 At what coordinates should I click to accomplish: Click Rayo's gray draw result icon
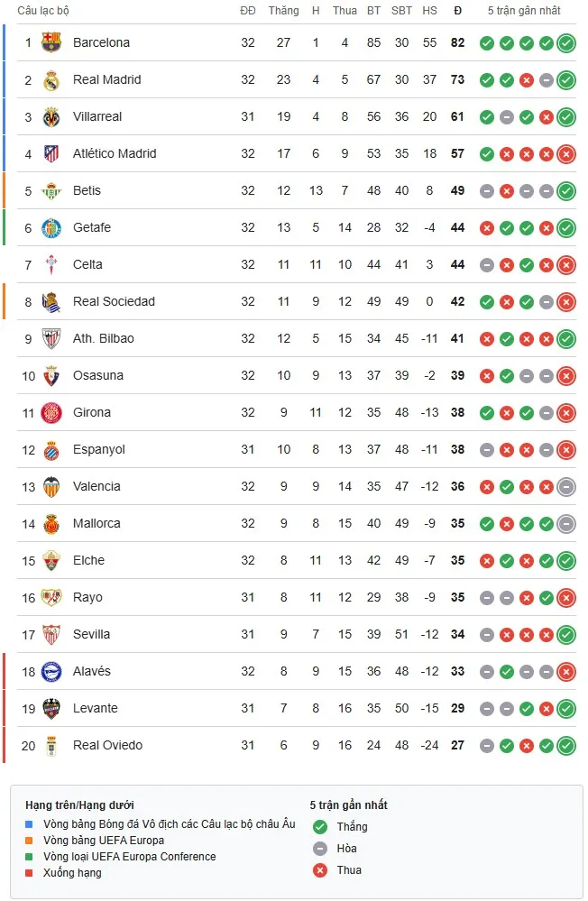pos(488,597)
